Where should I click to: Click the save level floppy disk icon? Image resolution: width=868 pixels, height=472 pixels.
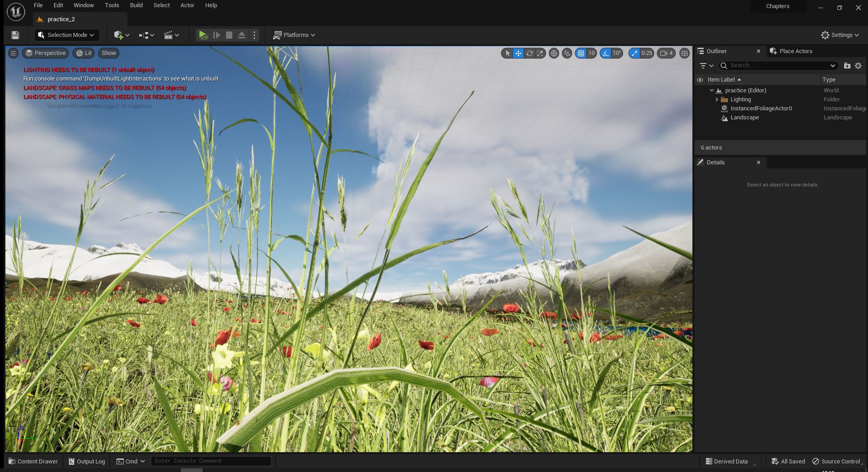15,35
